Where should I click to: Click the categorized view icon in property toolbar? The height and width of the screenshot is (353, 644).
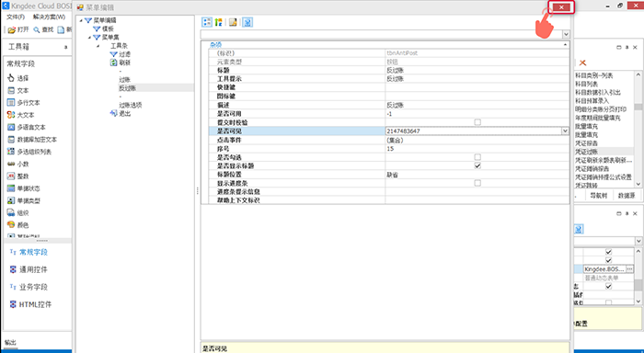[x=207, y=22]
